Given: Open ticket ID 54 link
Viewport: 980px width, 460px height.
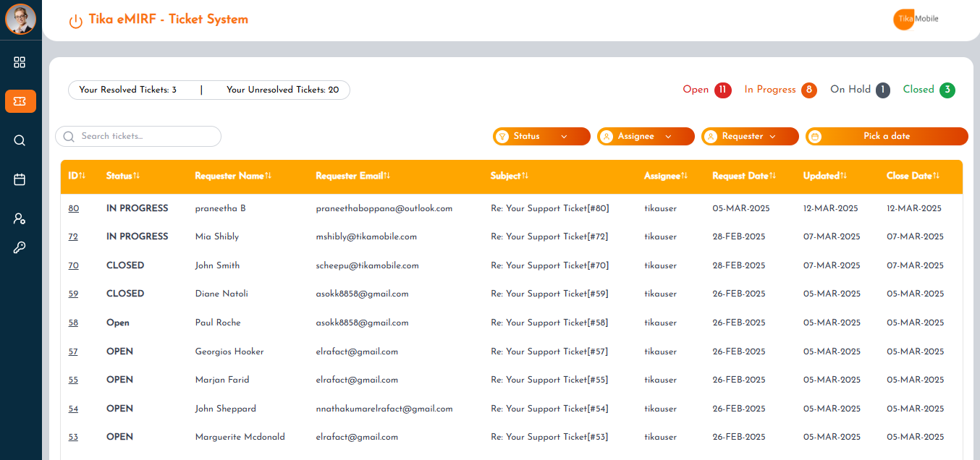Looking at the screenshot, I should point(73,409).
